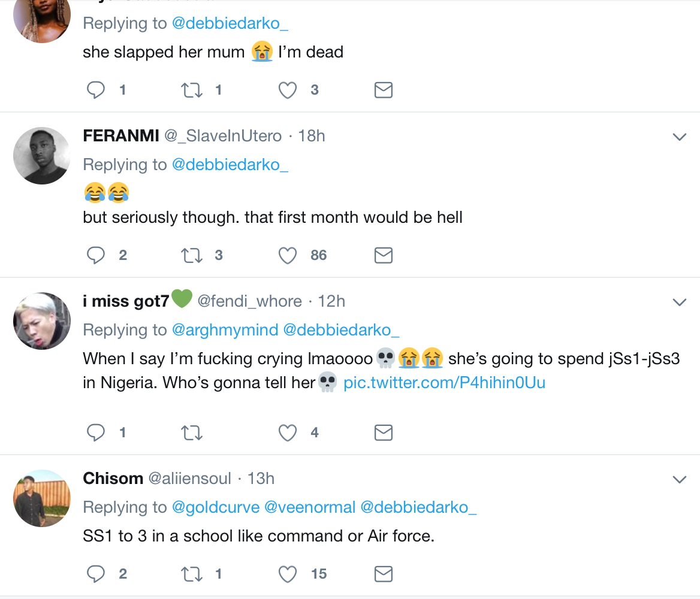Visit the @arghmymind mention link

pos(225,330)
